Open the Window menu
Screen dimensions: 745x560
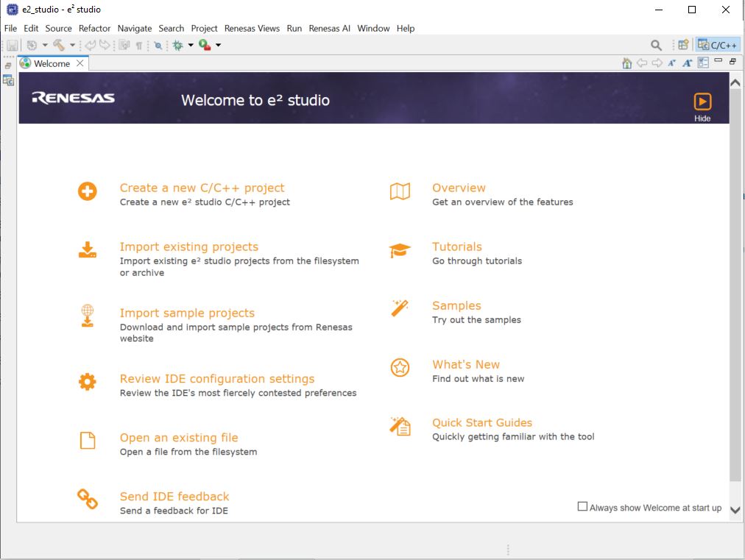[x=373, y=29]
